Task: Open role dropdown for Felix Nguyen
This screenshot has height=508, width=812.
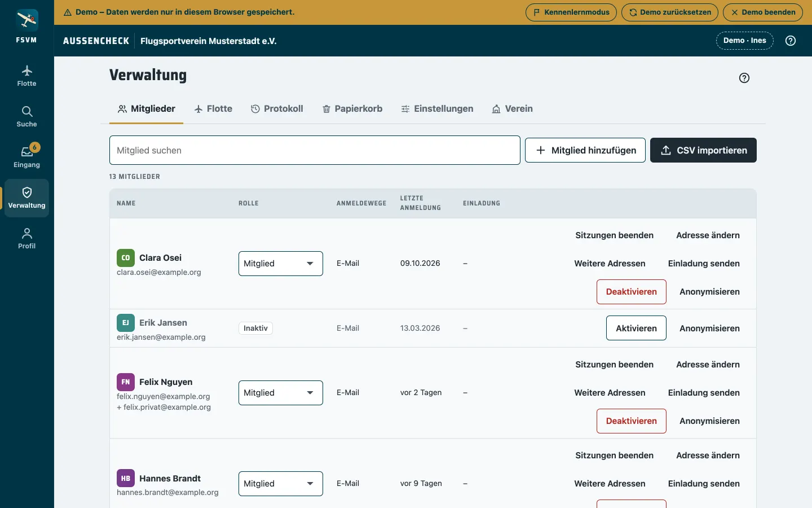Action: pos(281,393)
